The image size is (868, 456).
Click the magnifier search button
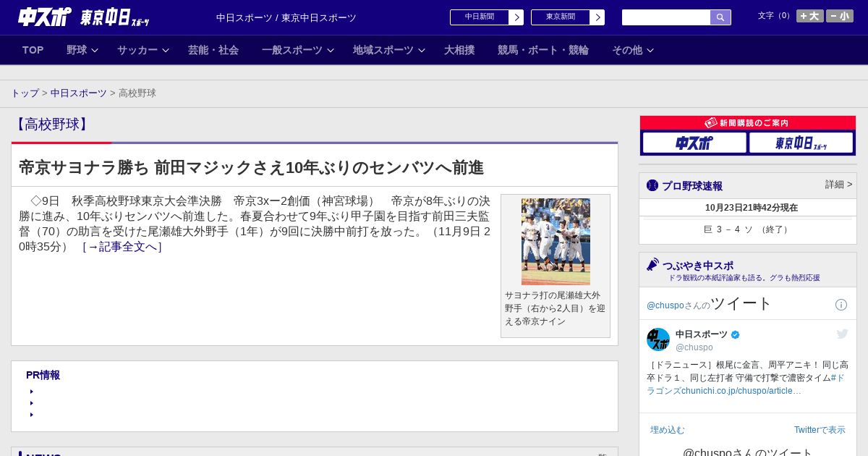click(720, 17)
